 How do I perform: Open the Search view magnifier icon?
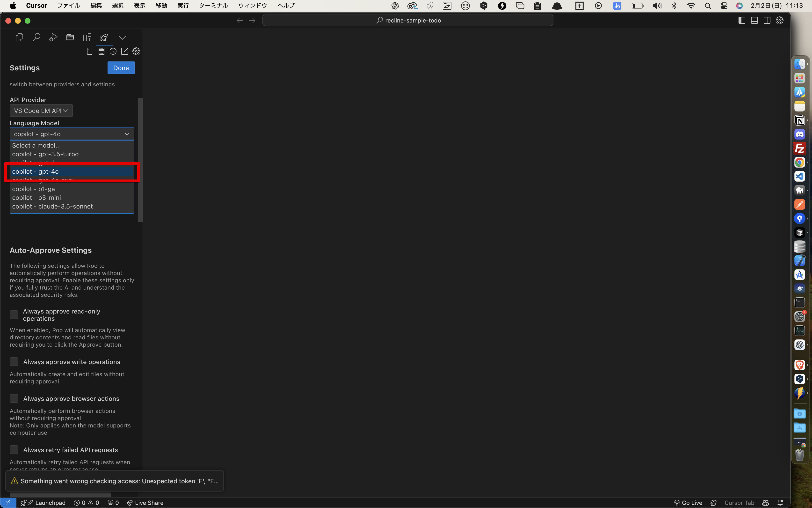(x=36, y=37)
